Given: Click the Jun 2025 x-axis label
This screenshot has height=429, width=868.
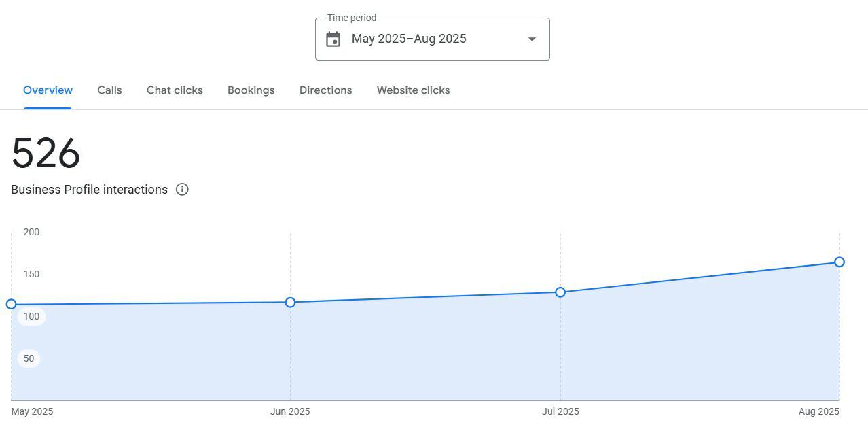Looking at the screenshot, I should click(x=290, y=411).
